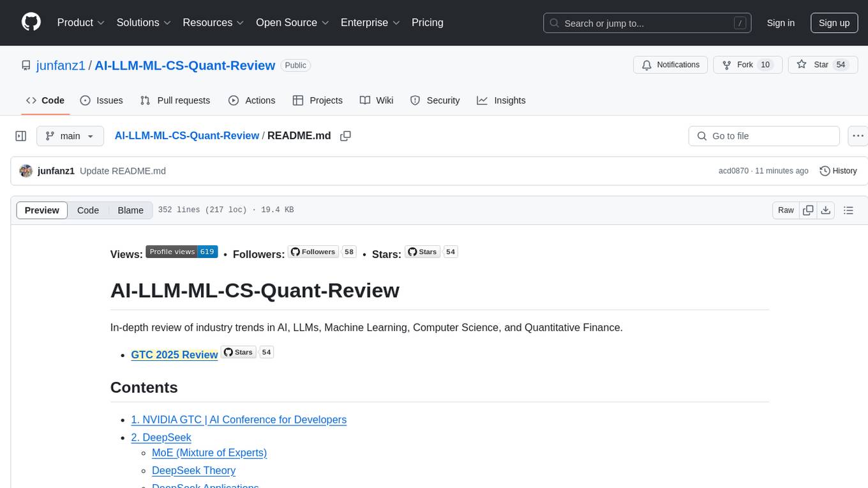Open the README outline panel
The height and width of the screenshot is (488, 868).
(x=848, y=210)
